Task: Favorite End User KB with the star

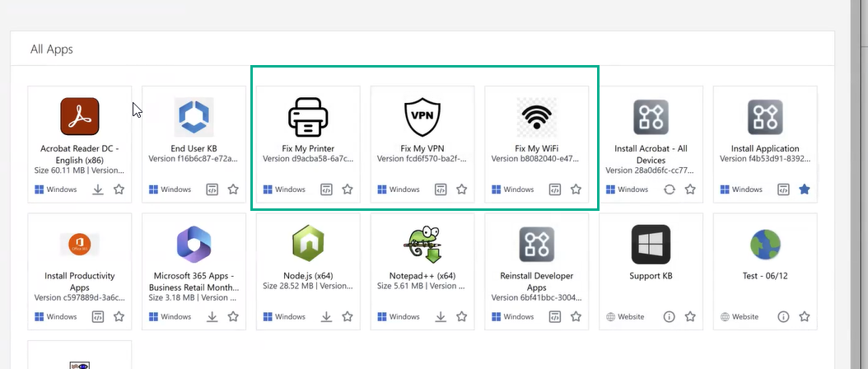Action: (x=233, y=189)
